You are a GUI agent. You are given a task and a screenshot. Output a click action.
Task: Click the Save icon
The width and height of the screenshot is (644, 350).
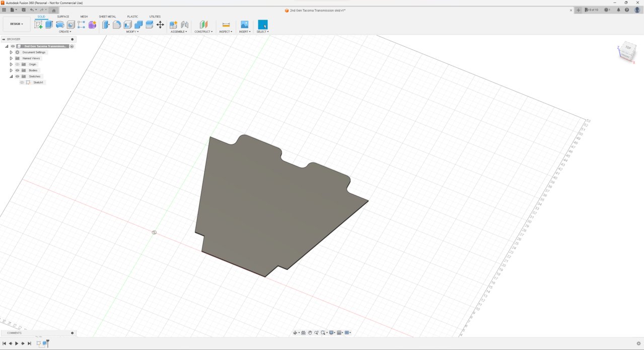23,10
